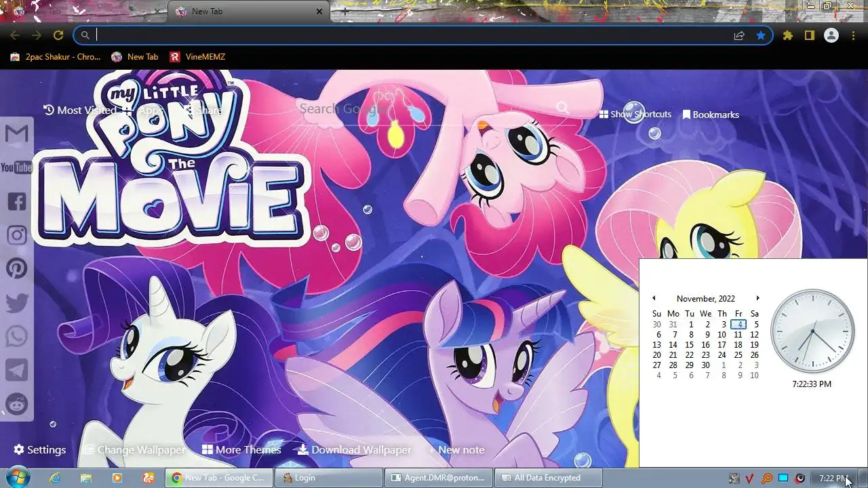
Task: Select the active New Tab tab
Action: click(249, 12)
